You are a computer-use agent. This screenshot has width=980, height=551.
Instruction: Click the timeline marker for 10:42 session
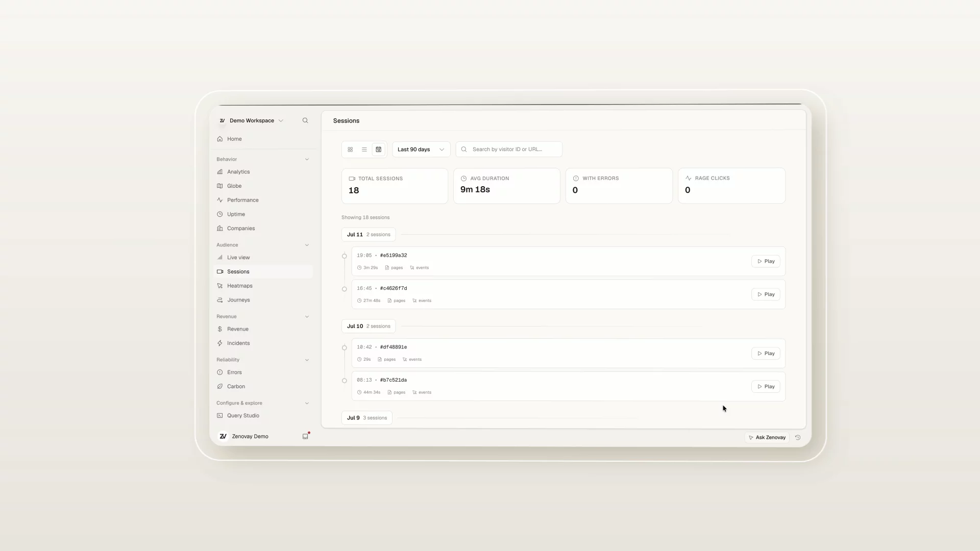coord(345,348)
